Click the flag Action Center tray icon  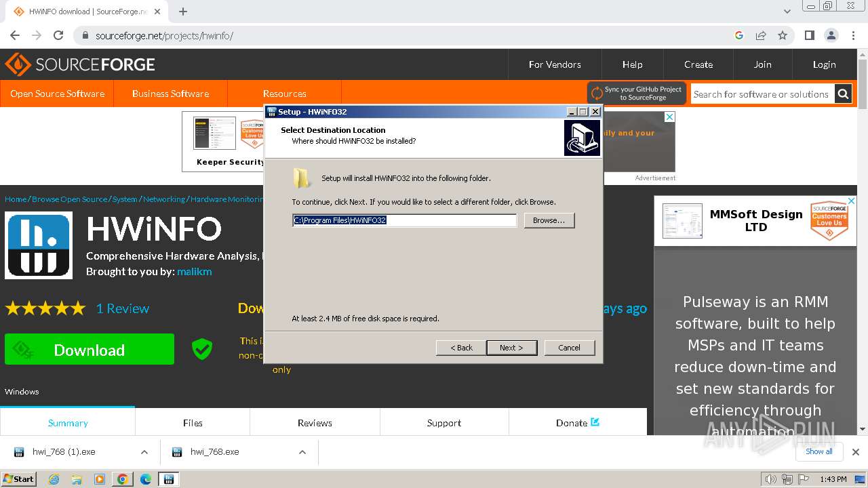[803, 479]
